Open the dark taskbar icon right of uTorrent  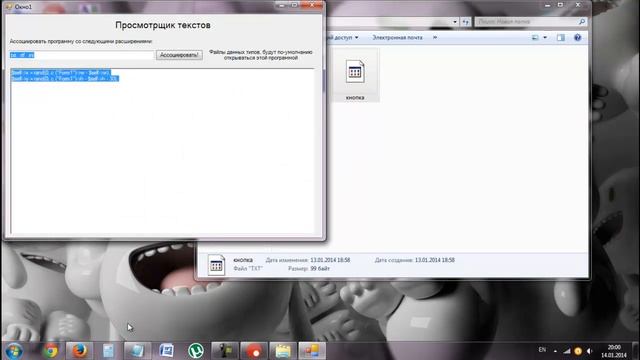click(x=225, y=351)
